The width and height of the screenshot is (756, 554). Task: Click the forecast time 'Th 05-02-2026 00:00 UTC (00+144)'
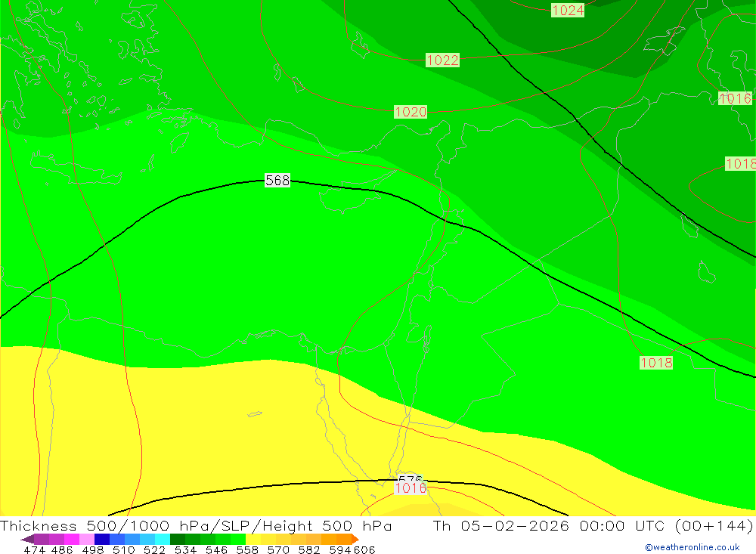point(593,525)
